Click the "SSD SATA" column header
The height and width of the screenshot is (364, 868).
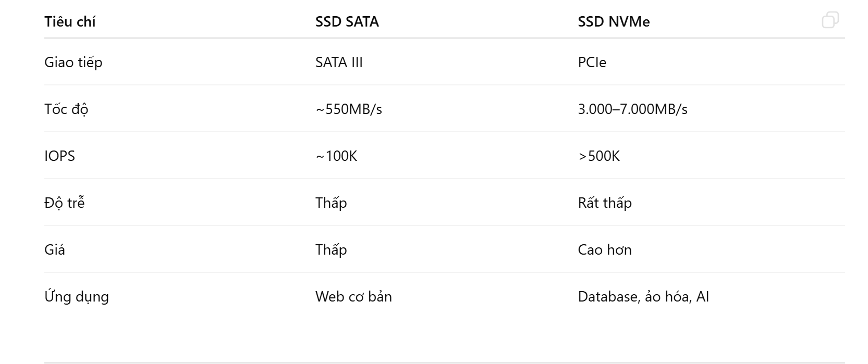(347, 22)
